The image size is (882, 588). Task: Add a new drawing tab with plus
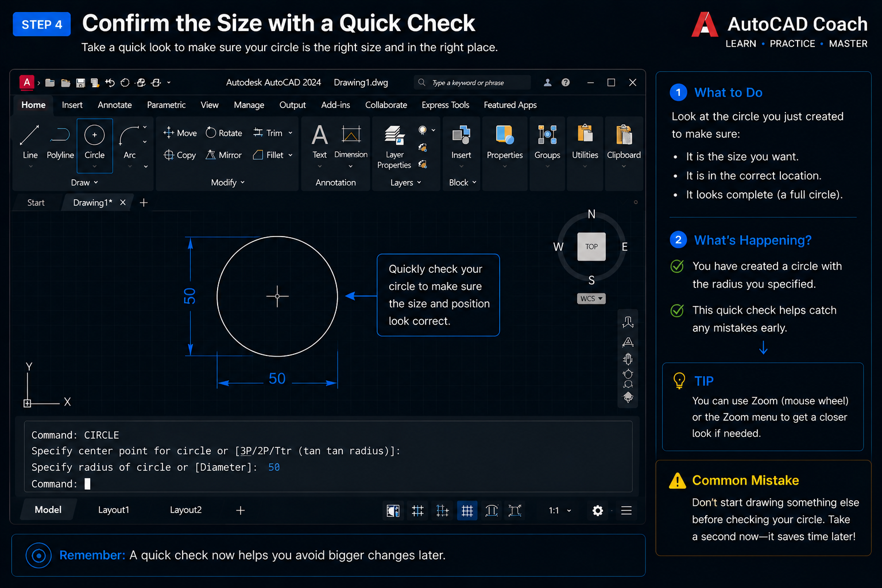[144, 203]
